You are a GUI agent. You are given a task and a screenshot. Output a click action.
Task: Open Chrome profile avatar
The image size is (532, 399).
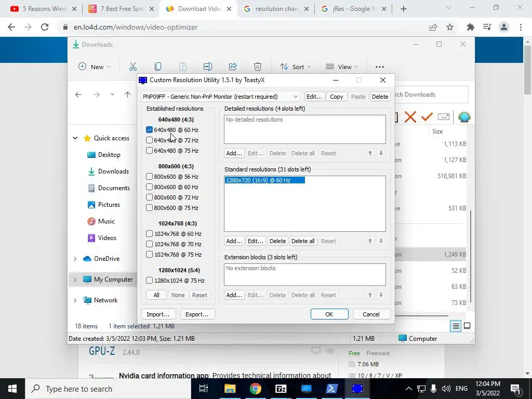click(x=504, y=27)
